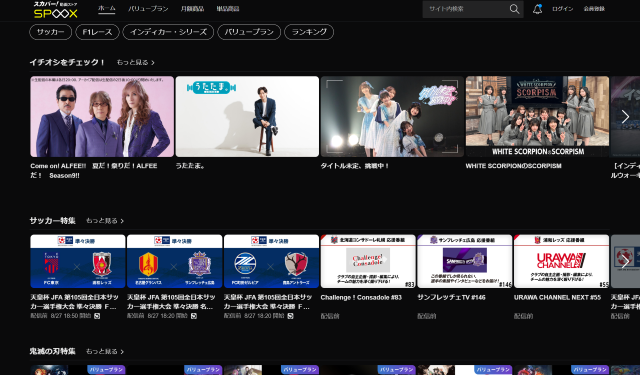This screenshot has width=640, height=375.
Task: Click next arrow in サッカー特集 row
Action: coord(625,261)
